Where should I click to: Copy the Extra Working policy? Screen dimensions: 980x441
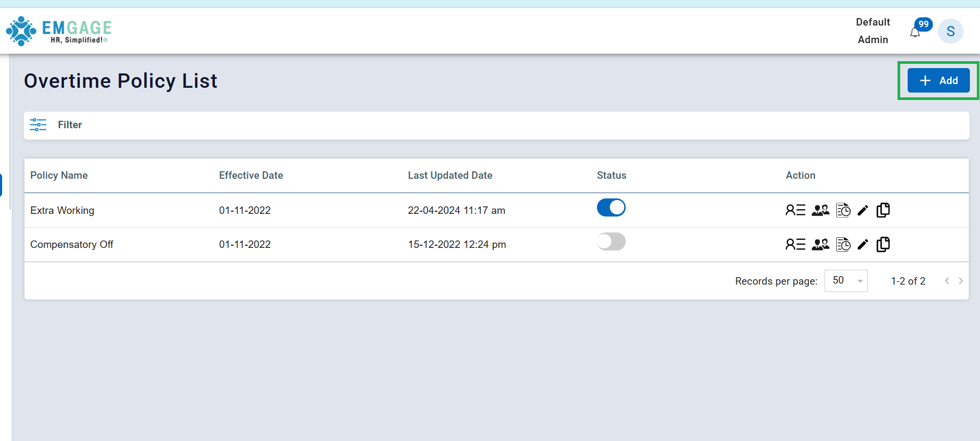(883, 210)
